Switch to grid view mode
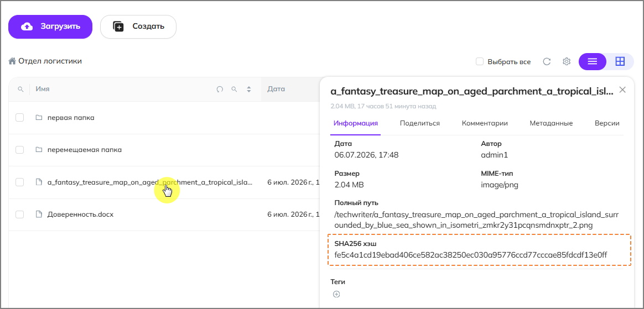 click(620, 61)
